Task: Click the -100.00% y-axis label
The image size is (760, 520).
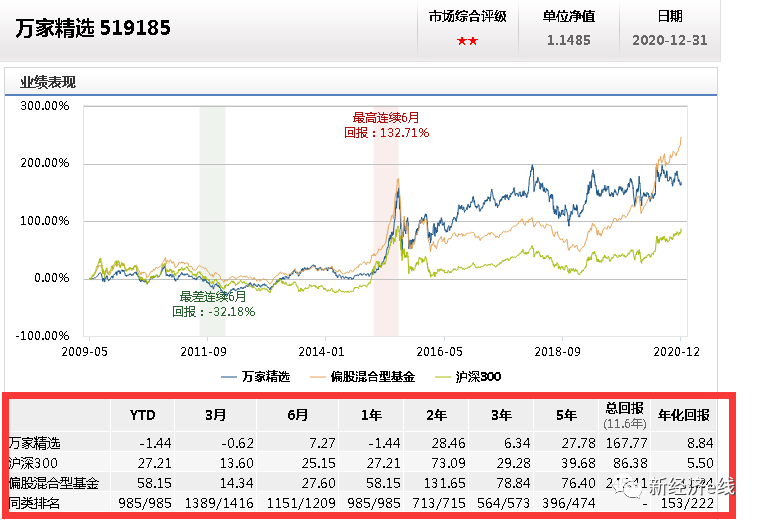Action: click(42, 336)
